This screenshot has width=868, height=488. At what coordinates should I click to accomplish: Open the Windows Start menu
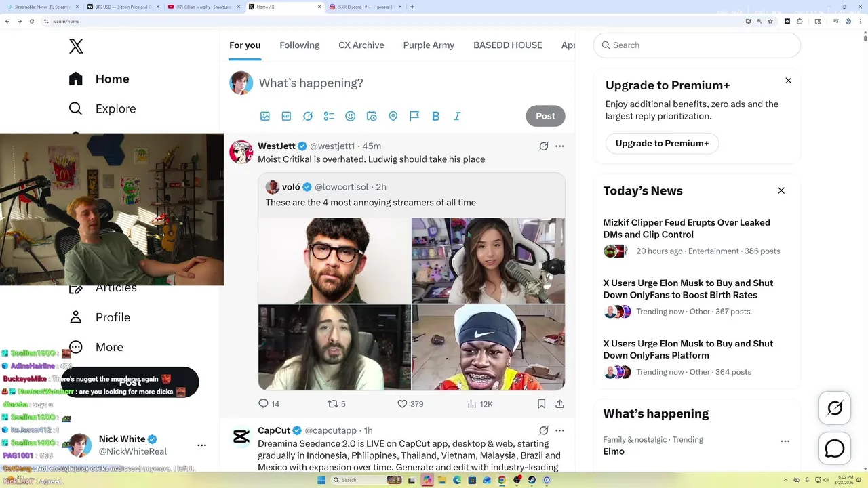(321, 480)
